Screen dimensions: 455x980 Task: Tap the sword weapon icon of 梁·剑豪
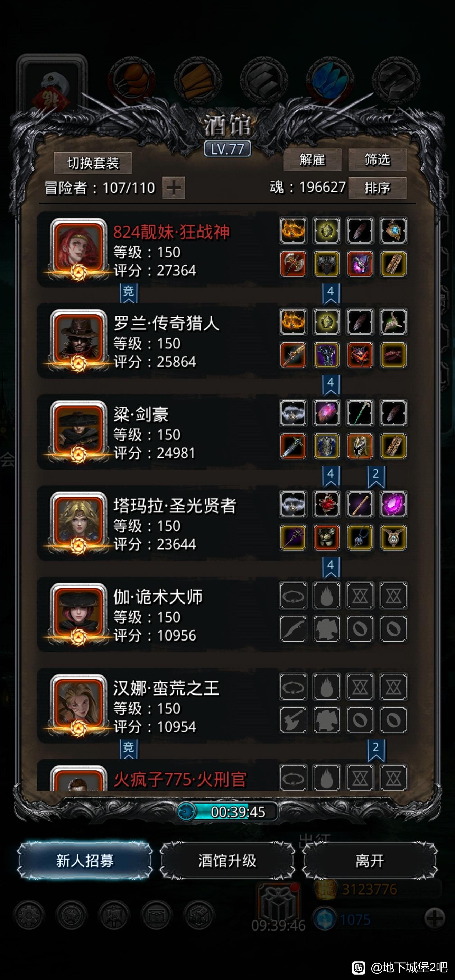(293, 446)
